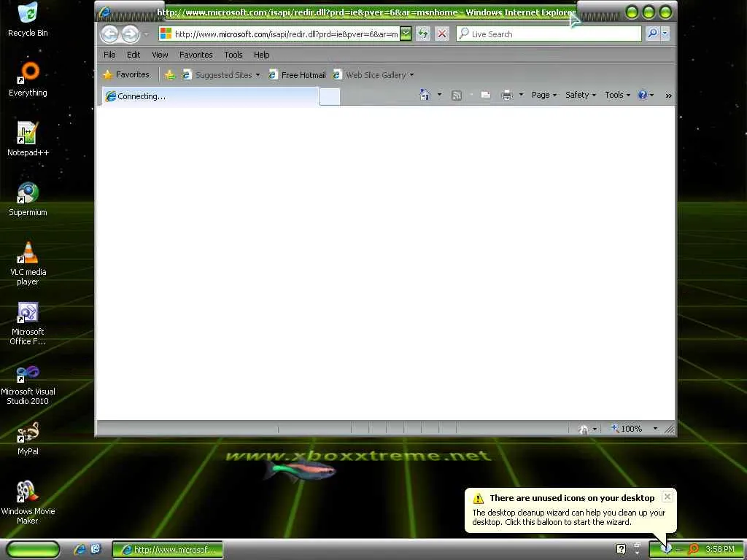The width and height of the screenshot is (747, 560).
Task: Click Add to Favorites Bar icon
Action: tap(169, 75)
